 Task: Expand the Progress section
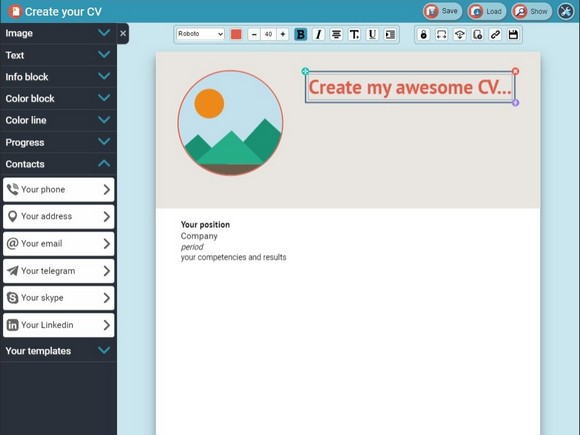click(58, 142)
